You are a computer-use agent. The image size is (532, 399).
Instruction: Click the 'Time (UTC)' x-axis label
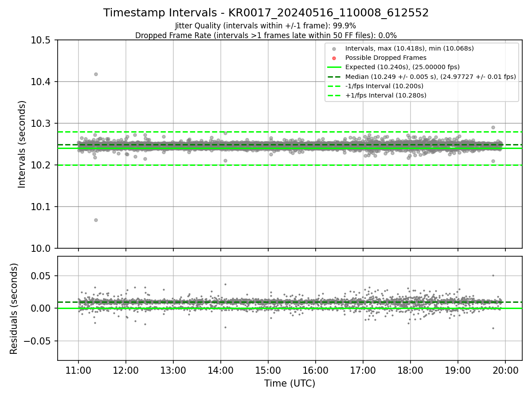289,383
